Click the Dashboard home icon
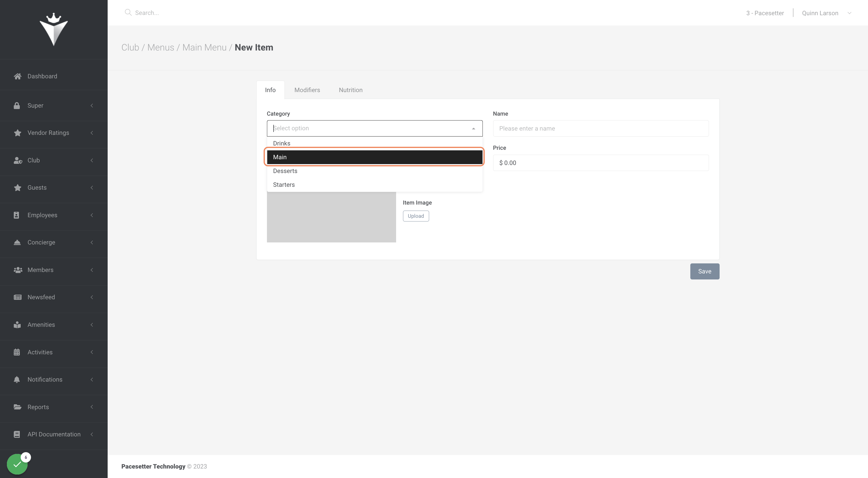This screenshot has height=478, width=868. click(18, 77)
